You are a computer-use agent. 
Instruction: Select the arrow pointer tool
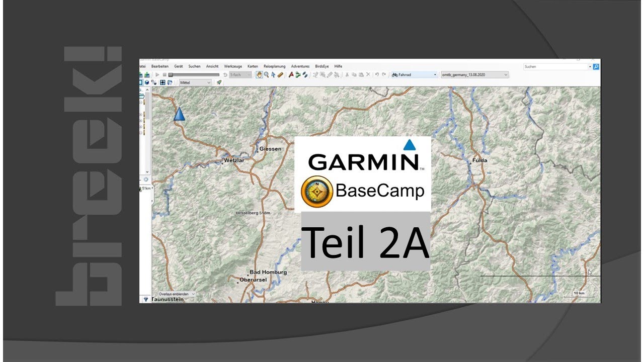click(273, 75)
